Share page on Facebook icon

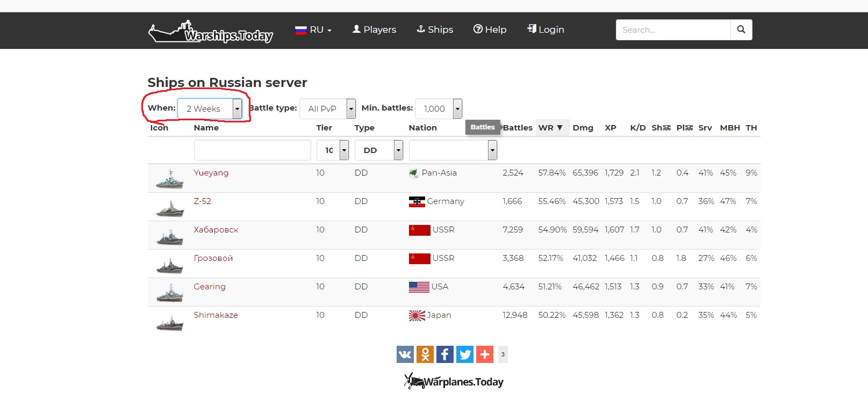click(445, 354)
